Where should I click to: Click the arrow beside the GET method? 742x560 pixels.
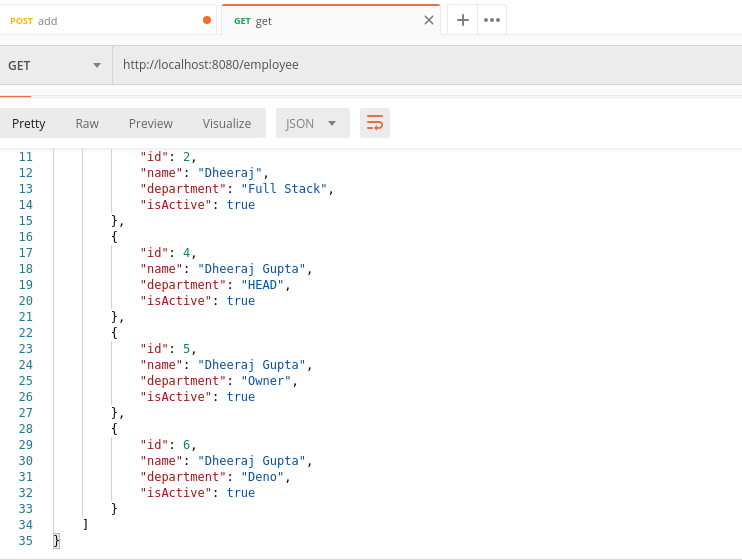coord(97,65)
